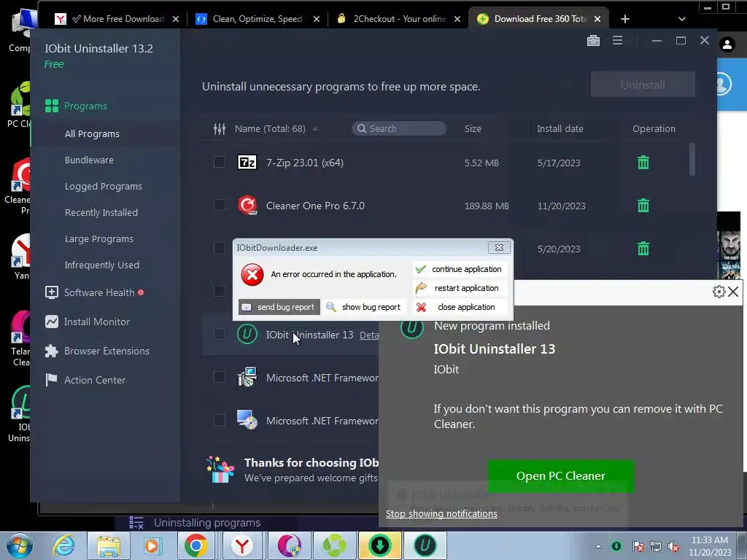The width and height of the screenshot is (747, 560).
Task: Switch to 2Checkout browser tab
Action: [399, 19]
